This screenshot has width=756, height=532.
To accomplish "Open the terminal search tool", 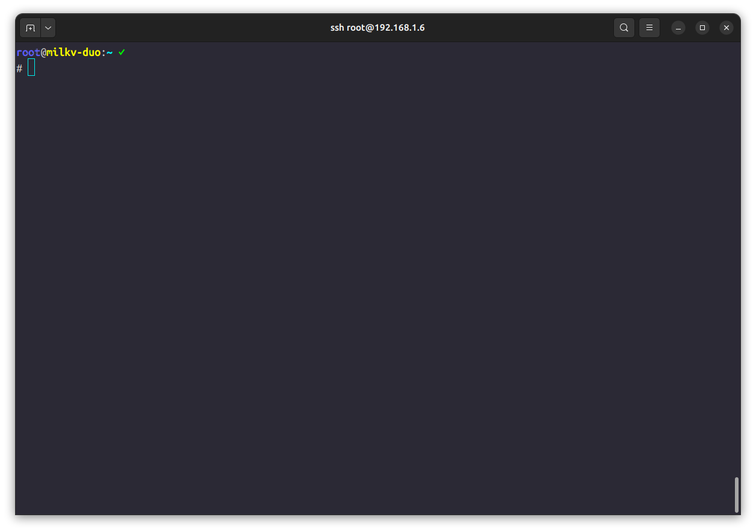I will tap(624, 28).
